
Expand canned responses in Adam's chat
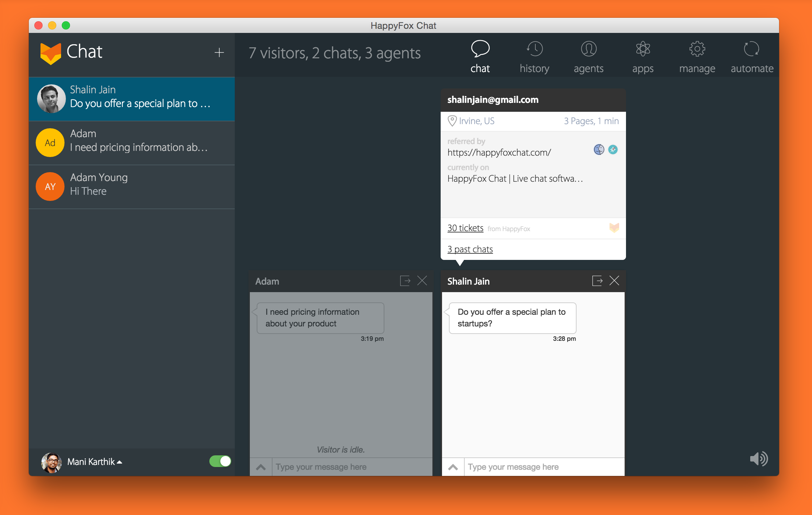point(261,467)
